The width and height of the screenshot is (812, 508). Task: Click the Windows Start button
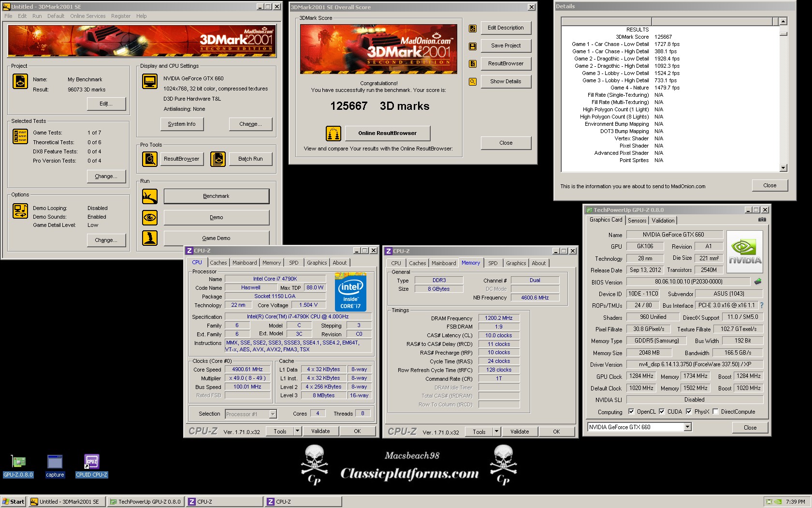pyautogui.click(x=13, y=502)
